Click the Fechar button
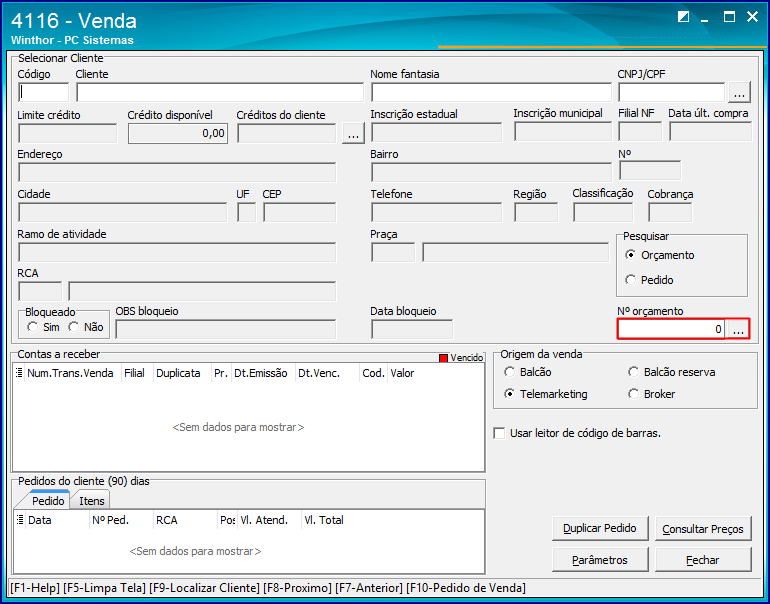The width and height of the screenshot is (770, 604). pyautogui.click(x=703, y=560)
